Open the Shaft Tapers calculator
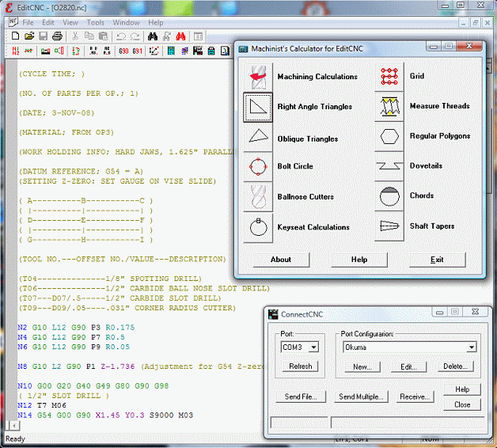497x448 pixels. click(x=389, y=226)
